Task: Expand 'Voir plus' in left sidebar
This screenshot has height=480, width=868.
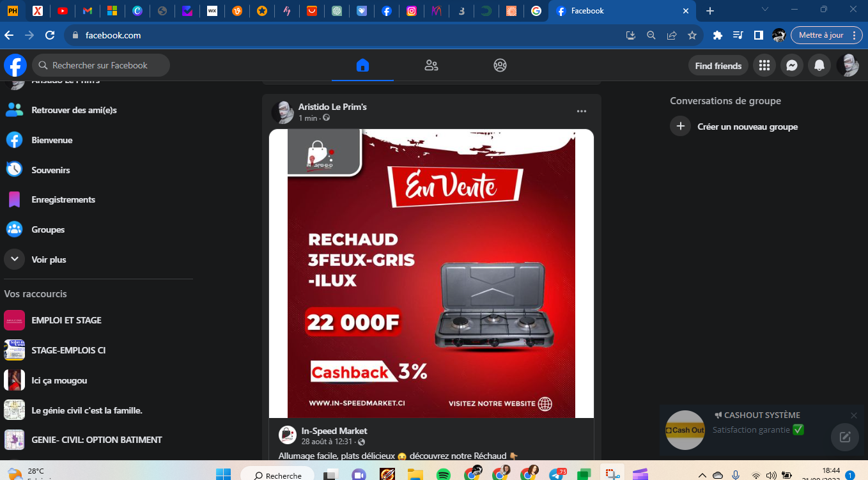Action: coord(49,259)
